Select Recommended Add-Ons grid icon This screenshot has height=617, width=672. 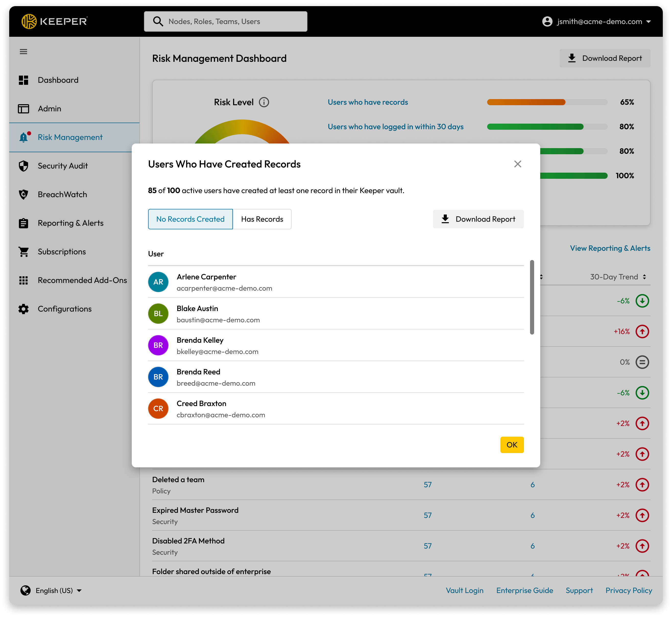[24, 280]
